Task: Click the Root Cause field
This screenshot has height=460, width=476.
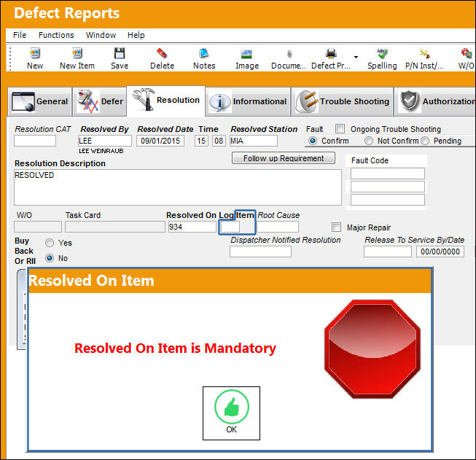Action: click(278, 227)
